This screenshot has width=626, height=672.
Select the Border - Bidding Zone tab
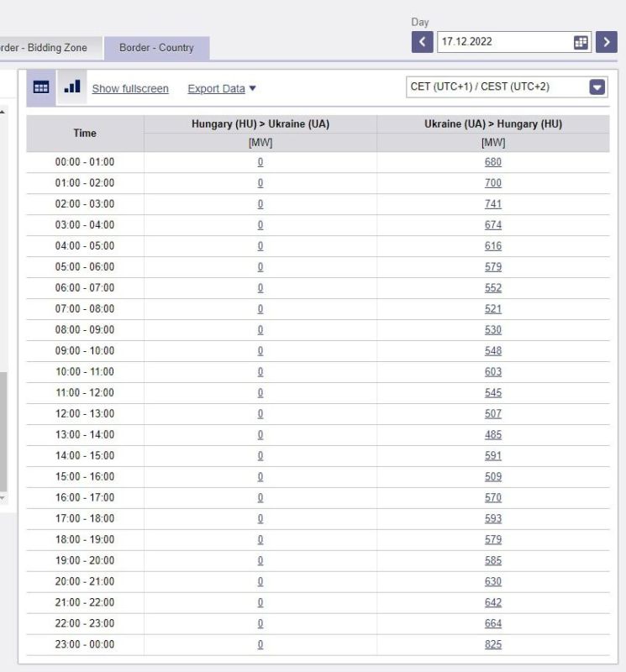pyautogui.click(x=46, y=48)
